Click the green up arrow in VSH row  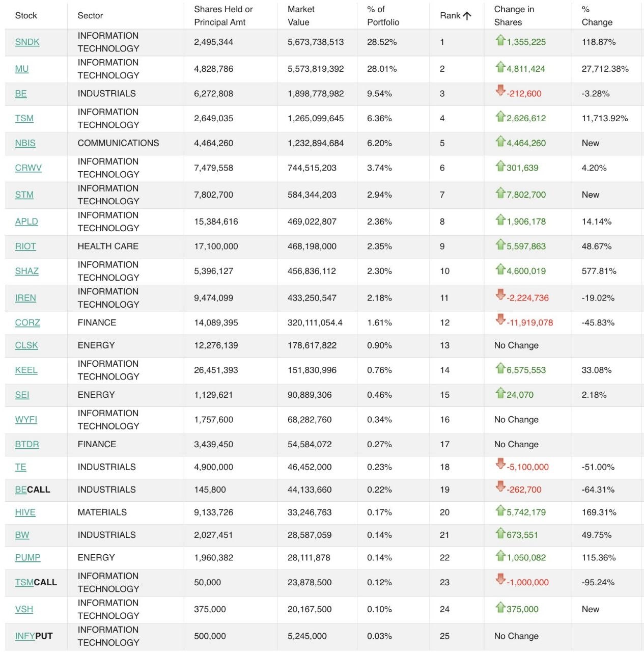(x=500, y=607)
